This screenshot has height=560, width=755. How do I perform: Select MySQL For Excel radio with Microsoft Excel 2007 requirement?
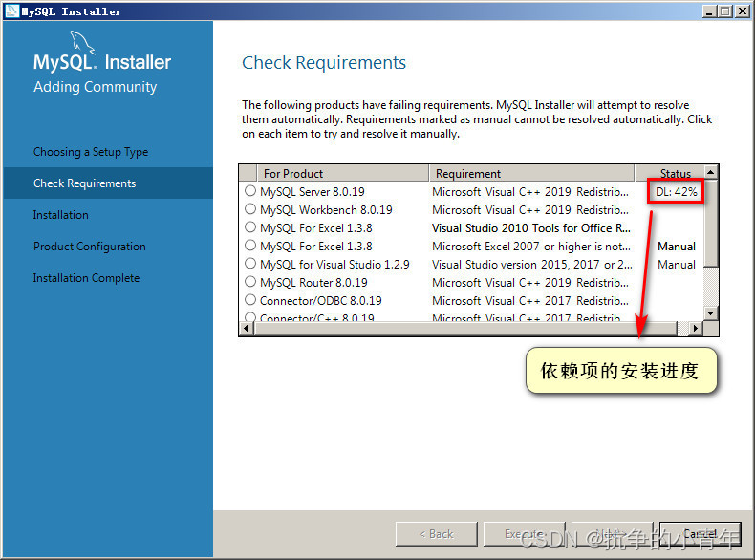pos(249,245)
